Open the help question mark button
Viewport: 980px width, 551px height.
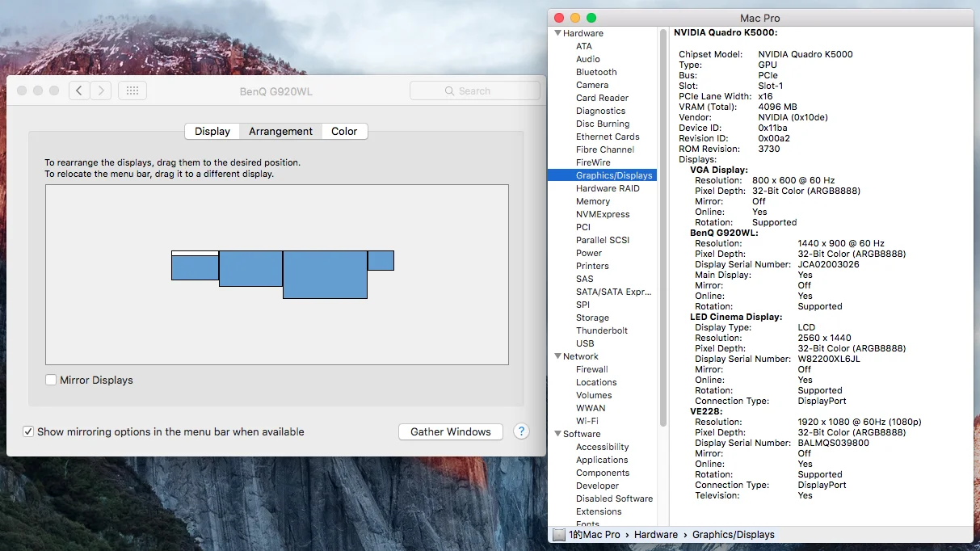[521, 431]
